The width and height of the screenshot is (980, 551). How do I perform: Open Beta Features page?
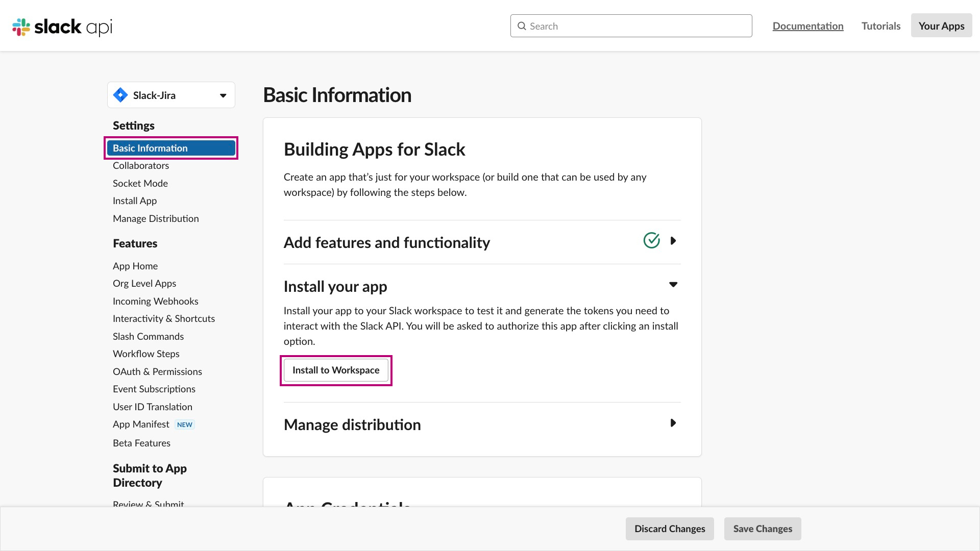coord(141,443)
